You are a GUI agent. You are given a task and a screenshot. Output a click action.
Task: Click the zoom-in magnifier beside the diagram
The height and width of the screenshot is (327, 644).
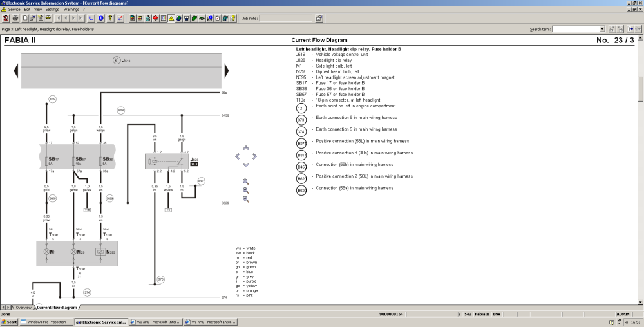(245, 191)
